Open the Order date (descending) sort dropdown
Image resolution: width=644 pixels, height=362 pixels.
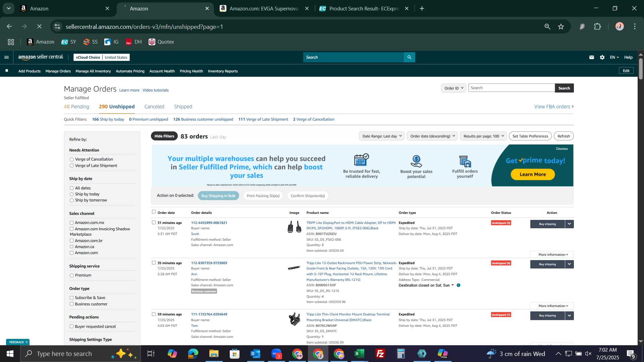coord(432,136)
